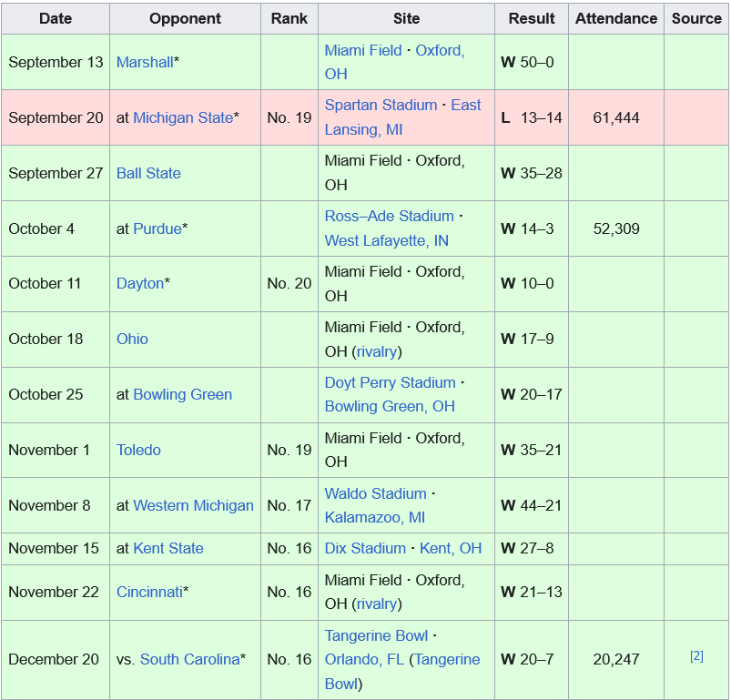Open source citation [2] reference
The height and width of the screenshot is (700, 731).
click(696, 656)
